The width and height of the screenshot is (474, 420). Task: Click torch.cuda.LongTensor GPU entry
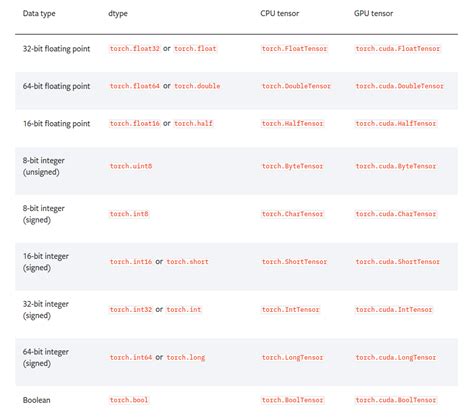[396, 357]
